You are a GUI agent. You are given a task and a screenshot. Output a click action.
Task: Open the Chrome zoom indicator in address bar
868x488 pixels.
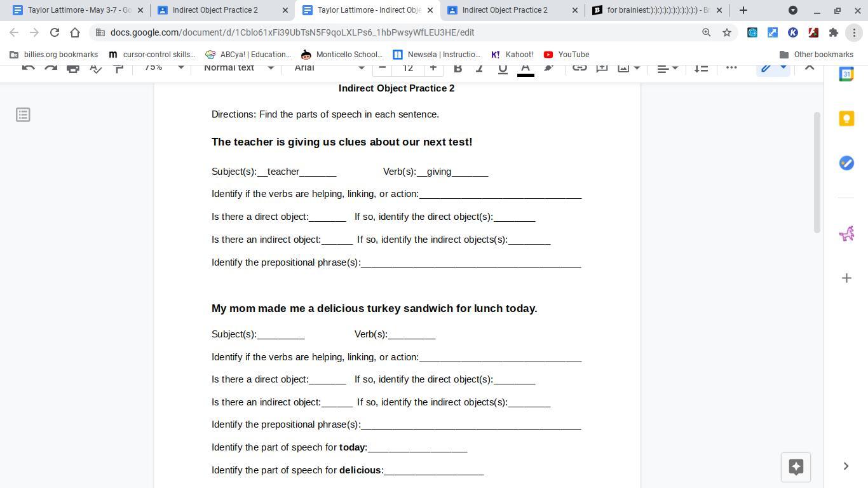tap(706, 32)
